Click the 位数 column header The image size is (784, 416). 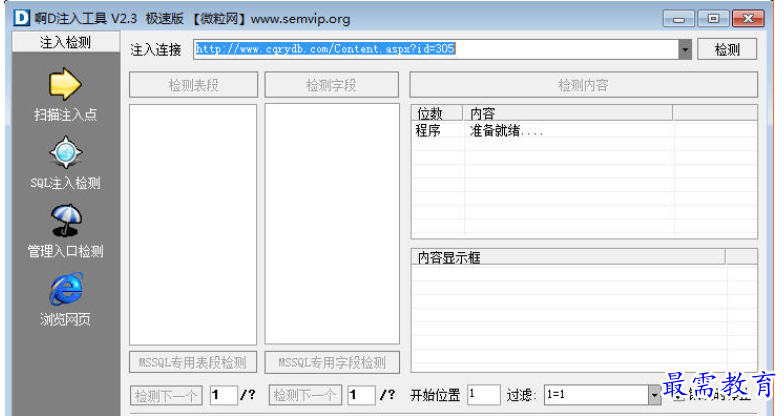pos(438,113)
